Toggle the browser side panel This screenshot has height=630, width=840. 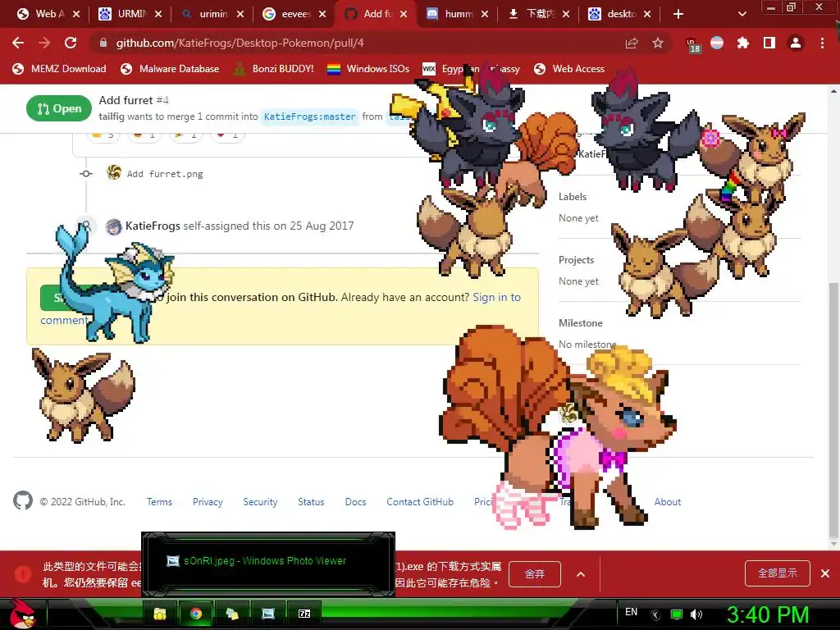(x=769, y=43)
